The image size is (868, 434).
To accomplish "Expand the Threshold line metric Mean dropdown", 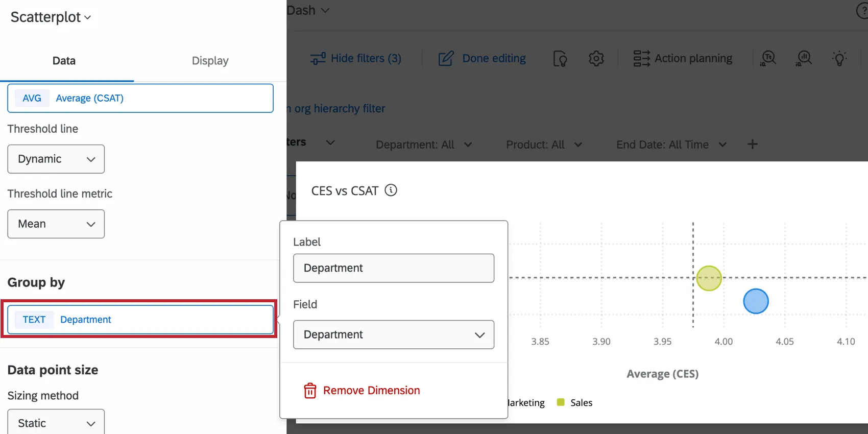I will (x=56, y=224).
